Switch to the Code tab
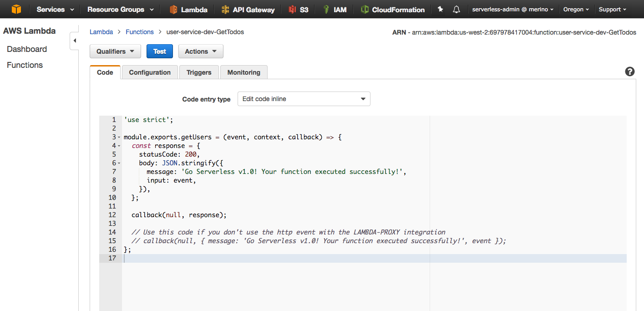Viewport: 644px width, 311px height. click(x=105, y=72)
